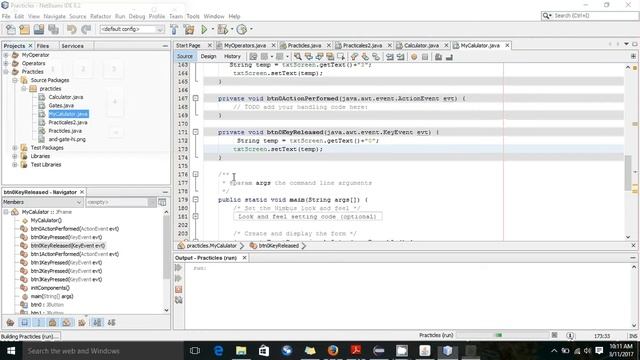Screen dimensions: 640x360
Task: Switch editor to Design view
Action: click(x=208, y=56)
